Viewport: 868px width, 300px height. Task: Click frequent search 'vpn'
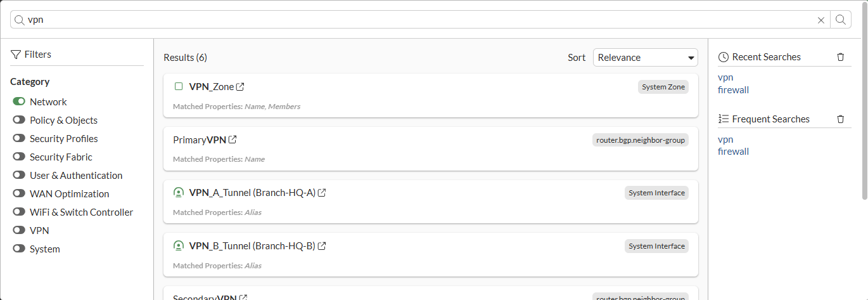(725, 140)
